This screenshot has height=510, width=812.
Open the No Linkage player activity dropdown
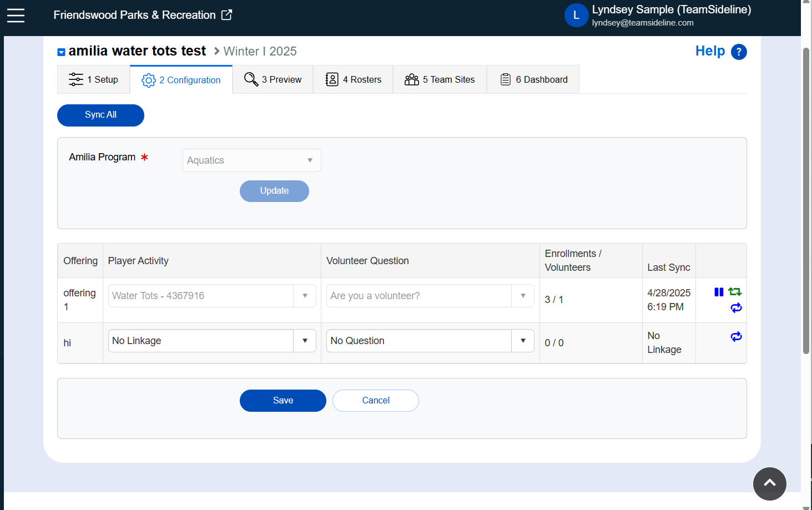212,341
